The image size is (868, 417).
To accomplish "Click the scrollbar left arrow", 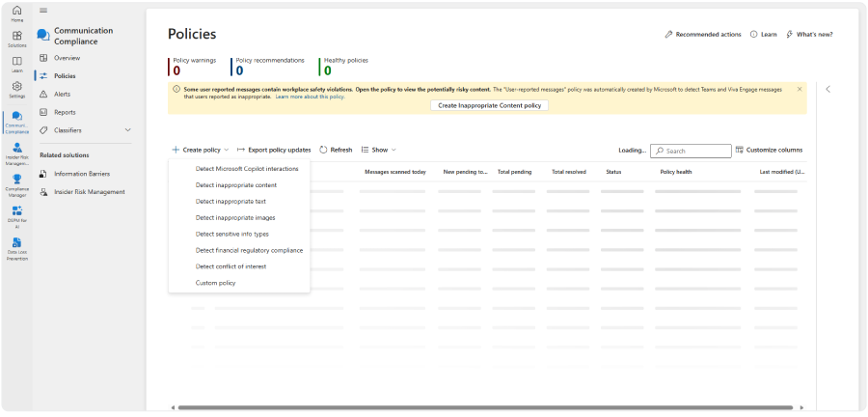I will click(173, 407).
